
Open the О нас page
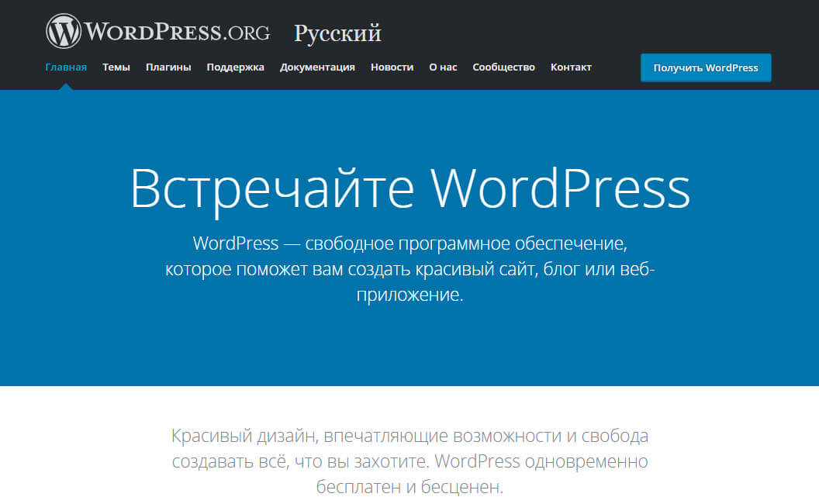443,67
